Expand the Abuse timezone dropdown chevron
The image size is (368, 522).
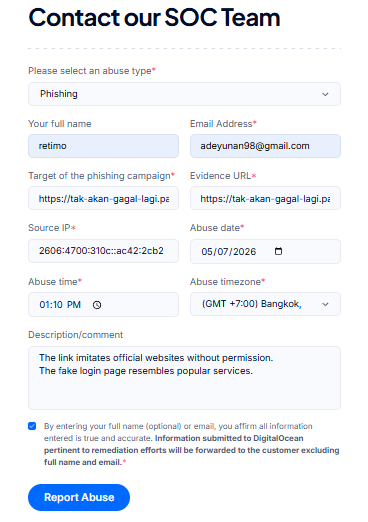point(325,304)
